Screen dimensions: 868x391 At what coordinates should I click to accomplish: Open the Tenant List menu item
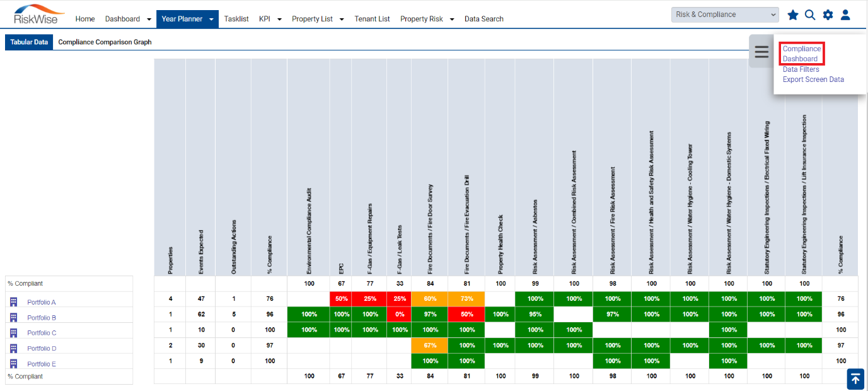pyautogui.click(x=372, y=19)
